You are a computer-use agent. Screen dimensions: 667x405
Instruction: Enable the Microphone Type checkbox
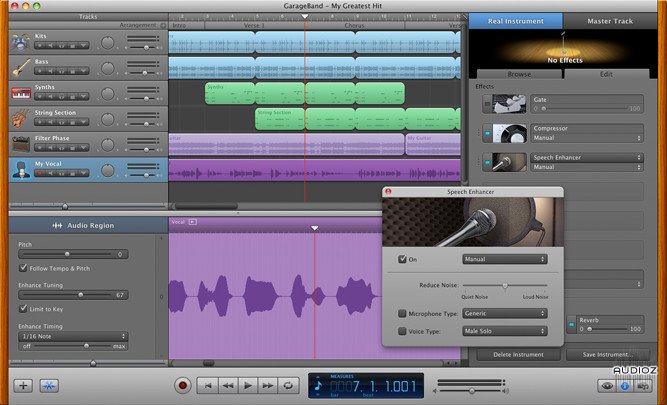point(402,314)
